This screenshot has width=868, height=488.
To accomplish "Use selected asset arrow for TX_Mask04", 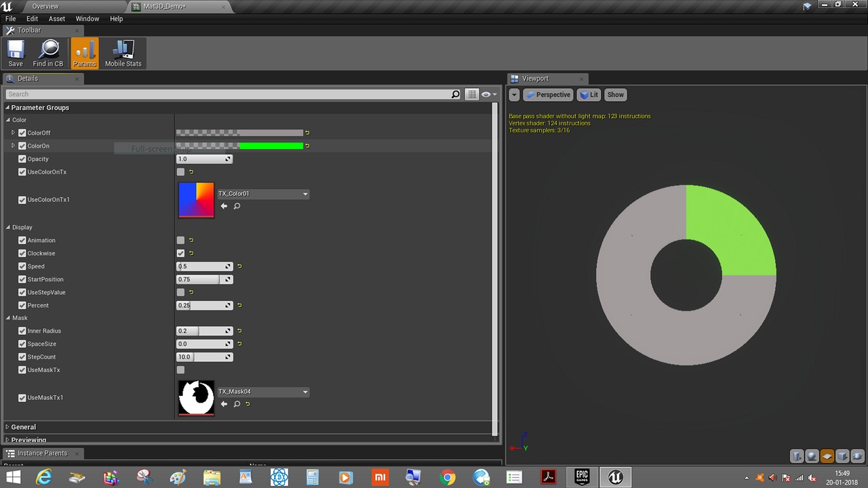I will tap(224, 404).
